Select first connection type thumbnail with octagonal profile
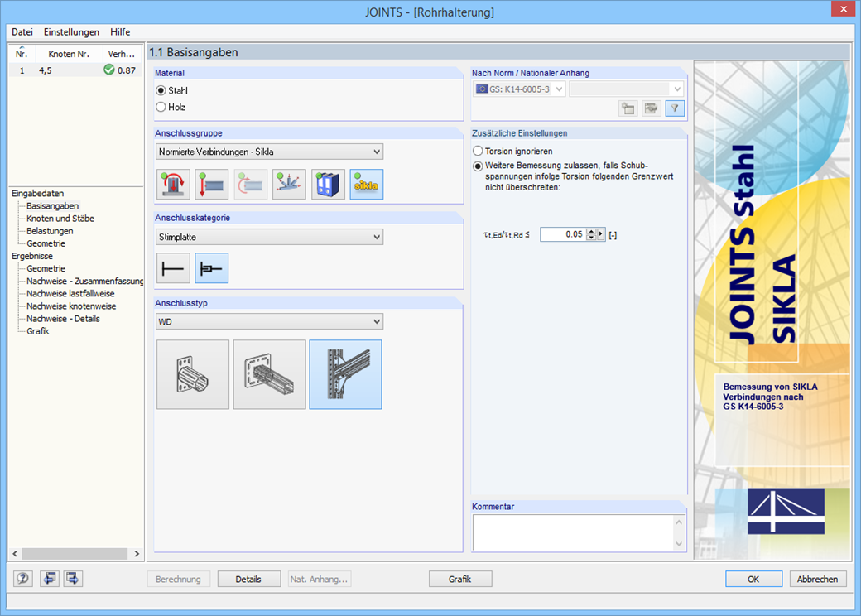 pos(193,374)
